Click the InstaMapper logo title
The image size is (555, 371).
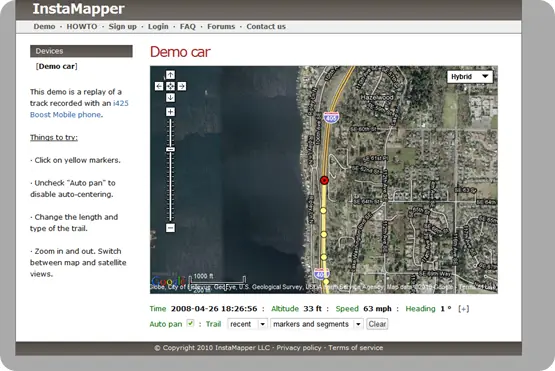click(x=78, y=9)
